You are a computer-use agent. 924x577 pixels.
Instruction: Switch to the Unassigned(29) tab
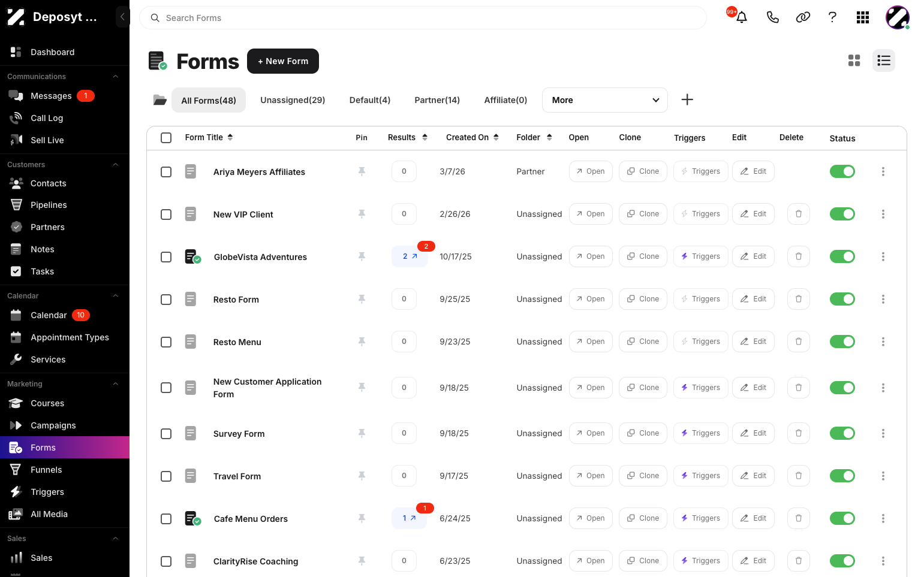293,100
